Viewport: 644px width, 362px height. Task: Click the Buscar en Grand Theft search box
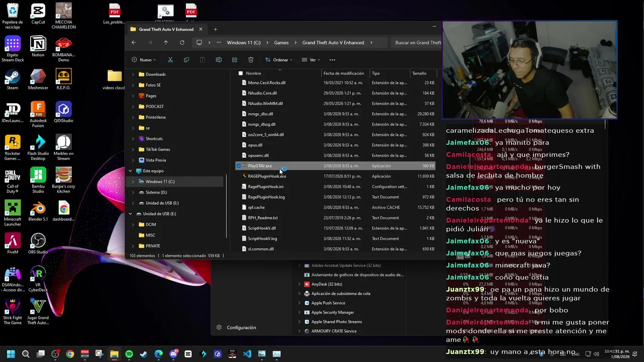coord(417,43)
